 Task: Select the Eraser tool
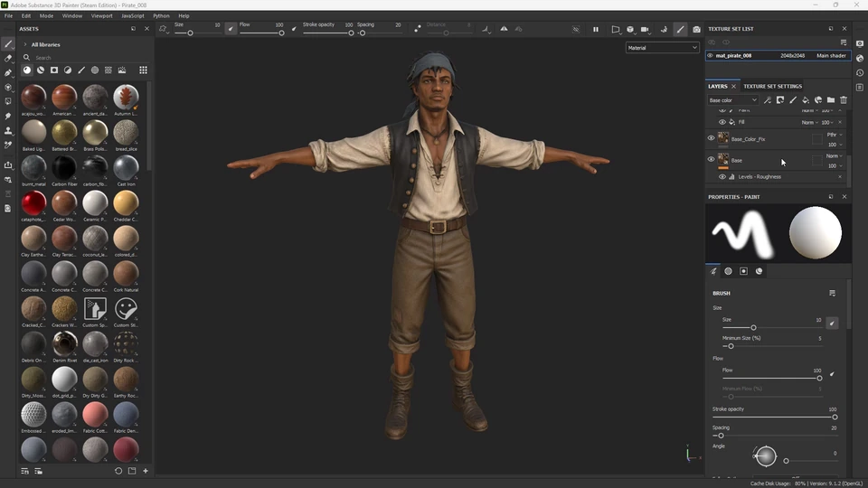coord(8,58)
